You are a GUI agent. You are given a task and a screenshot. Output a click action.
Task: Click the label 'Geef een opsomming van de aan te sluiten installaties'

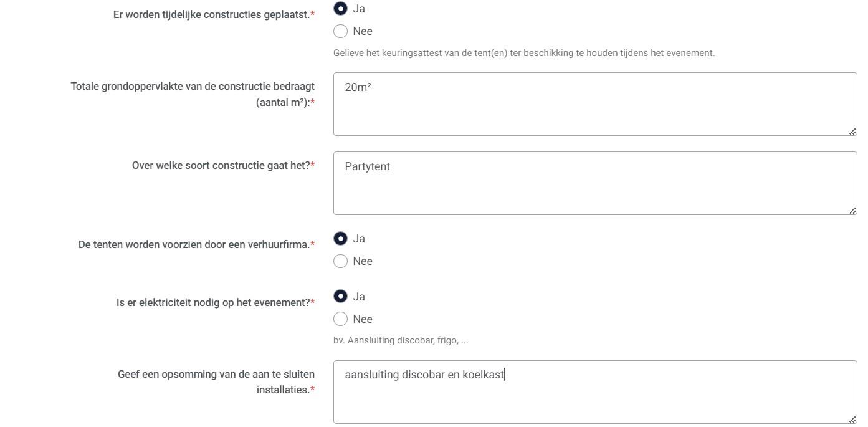pos(216,375)
